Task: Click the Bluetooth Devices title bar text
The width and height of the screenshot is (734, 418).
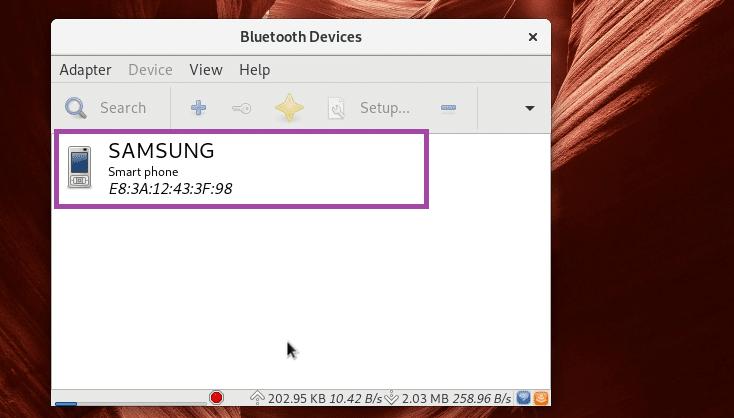Action: [301, 37]
